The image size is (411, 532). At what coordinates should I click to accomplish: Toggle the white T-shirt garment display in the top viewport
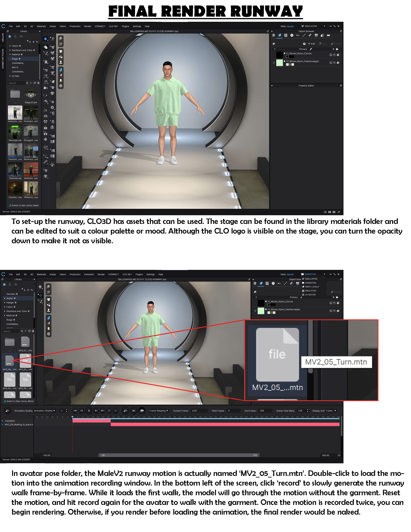pyautogui.click(x=61, y=51)
